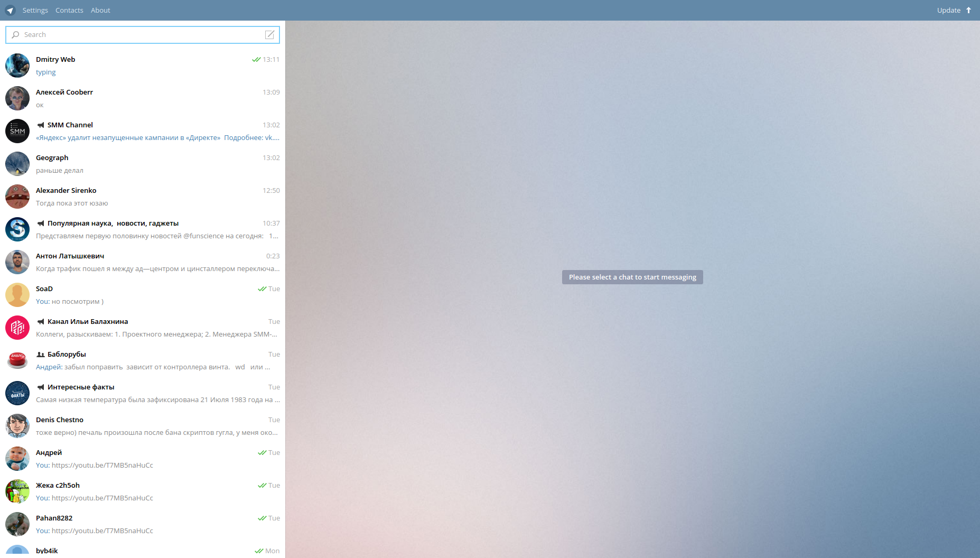Click SMM Channel avatar
This screenshot has width=980, height=558.
point(17,131)
